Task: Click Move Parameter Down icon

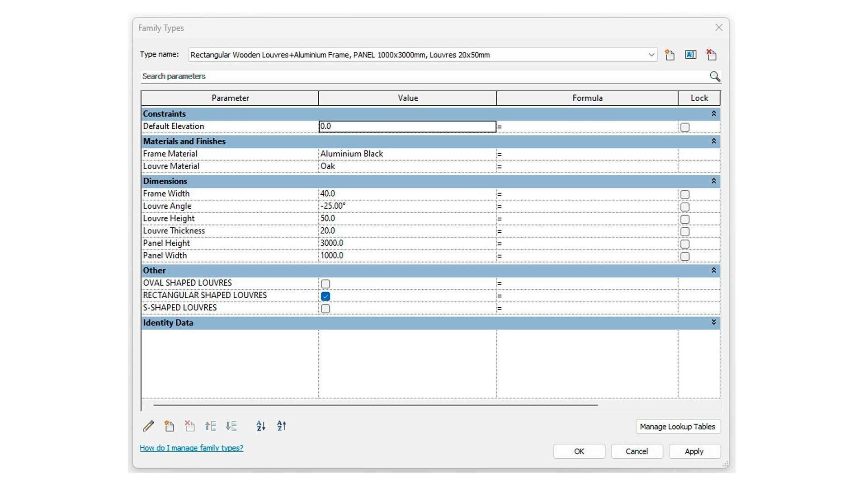Action: click(x=231, y=426)
